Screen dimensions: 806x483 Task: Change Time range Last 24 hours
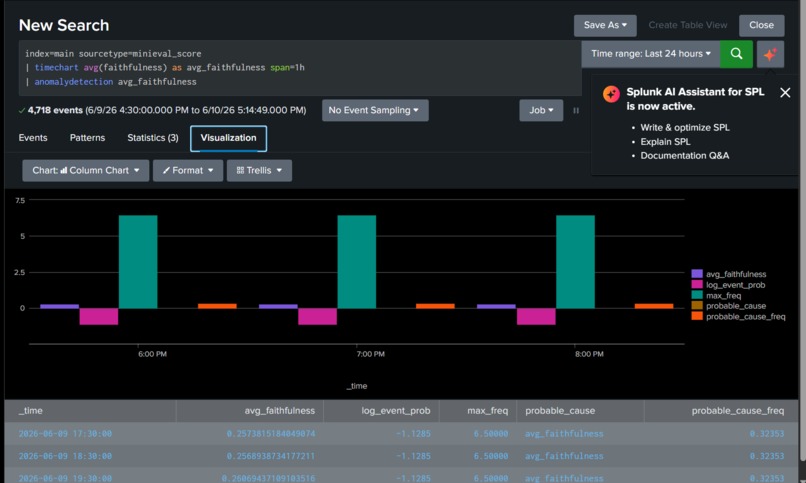click(651, 54)
